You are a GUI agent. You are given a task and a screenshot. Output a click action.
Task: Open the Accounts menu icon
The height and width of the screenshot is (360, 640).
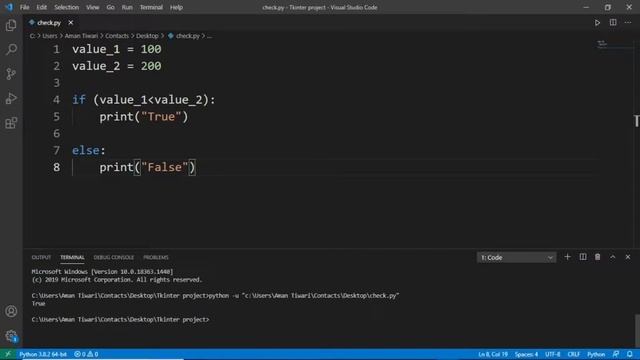click(x=11, y=311)
